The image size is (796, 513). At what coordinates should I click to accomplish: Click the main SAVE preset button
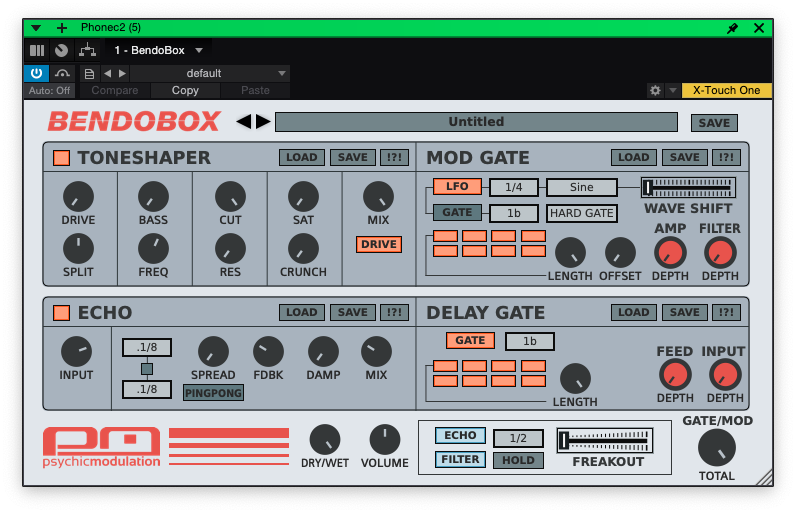point(714,123)
